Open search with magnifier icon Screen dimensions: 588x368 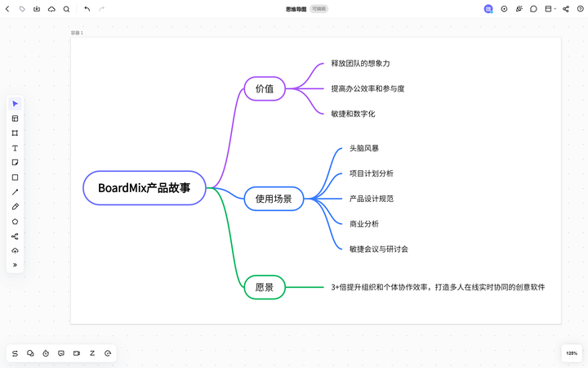[66, 9]
